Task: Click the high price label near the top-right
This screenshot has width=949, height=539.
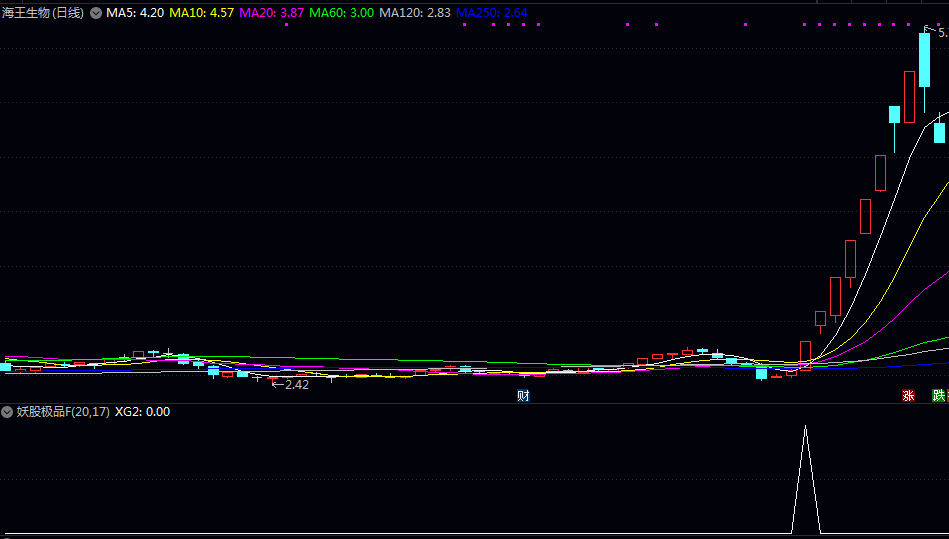Action: point(941,33)
